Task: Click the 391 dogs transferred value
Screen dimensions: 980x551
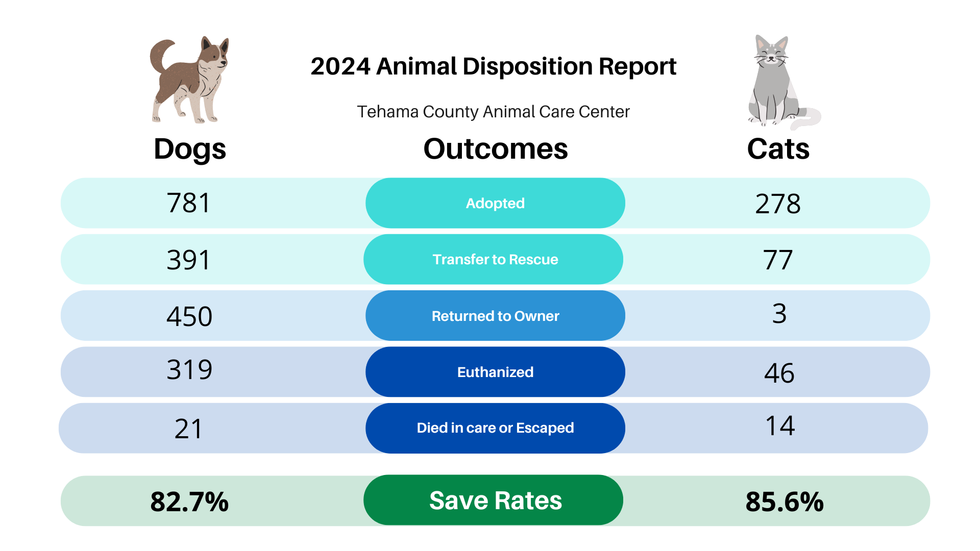Action: [x=188, y=260]
